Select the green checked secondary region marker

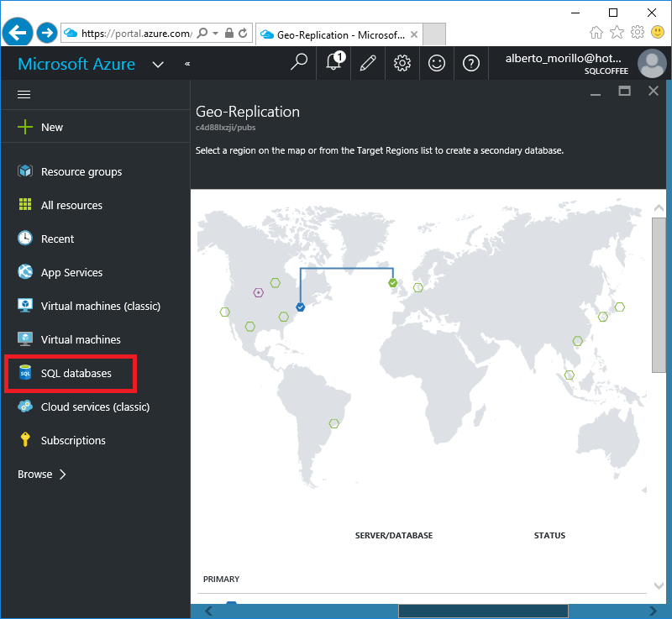click(x=392, y=283)
